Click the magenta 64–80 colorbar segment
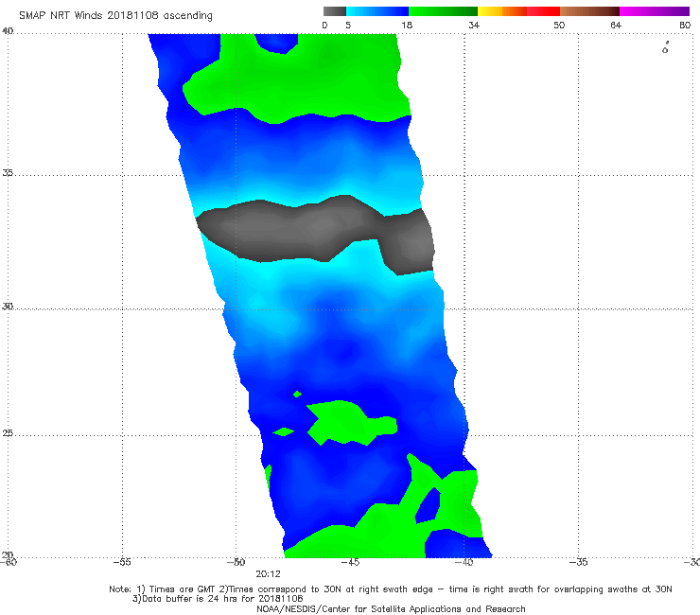 655,11
